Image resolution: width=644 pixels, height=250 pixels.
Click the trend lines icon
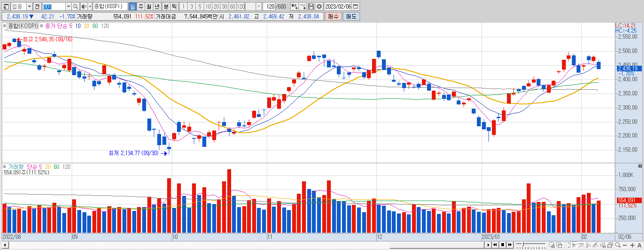point(595,245)
